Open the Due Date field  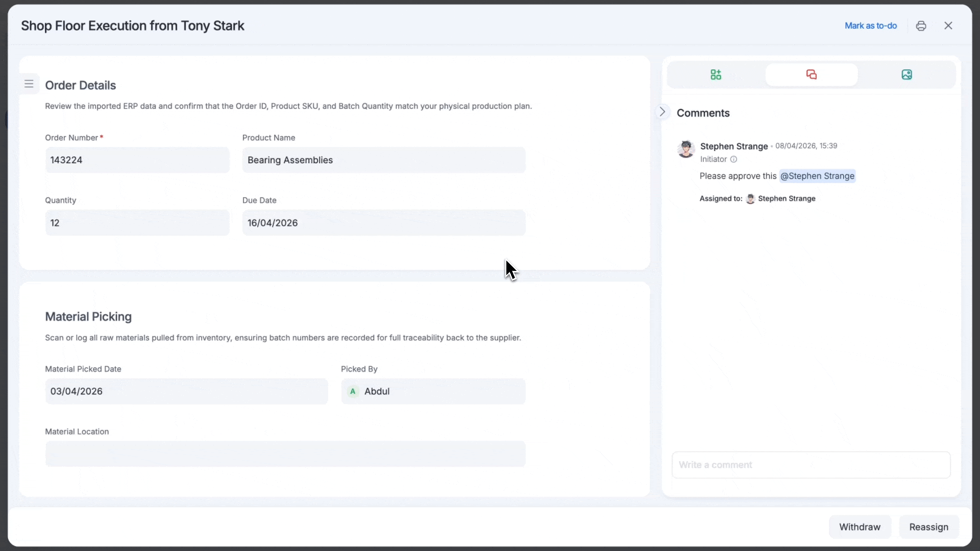[383, 223]
